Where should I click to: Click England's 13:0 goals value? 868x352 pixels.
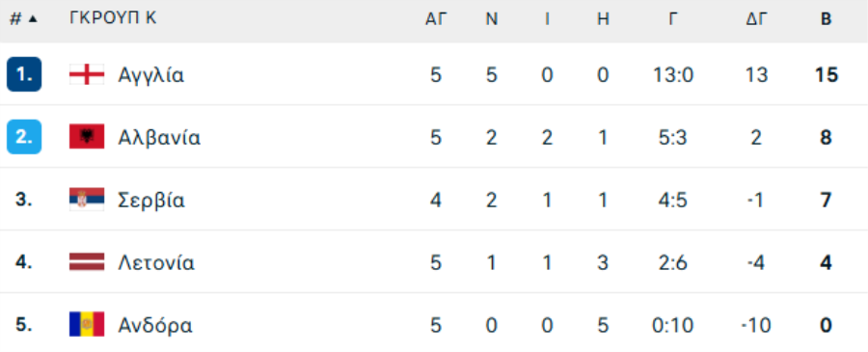coord(672,74)
